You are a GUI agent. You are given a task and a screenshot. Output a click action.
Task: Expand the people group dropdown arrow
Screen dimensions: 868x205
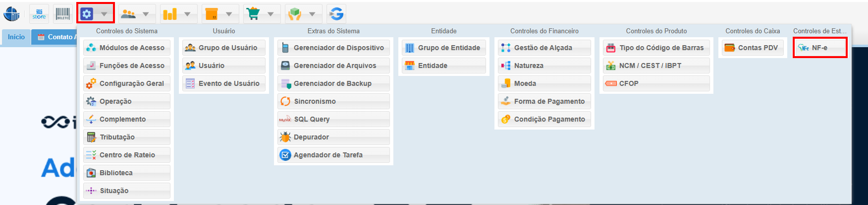(146, 14)
